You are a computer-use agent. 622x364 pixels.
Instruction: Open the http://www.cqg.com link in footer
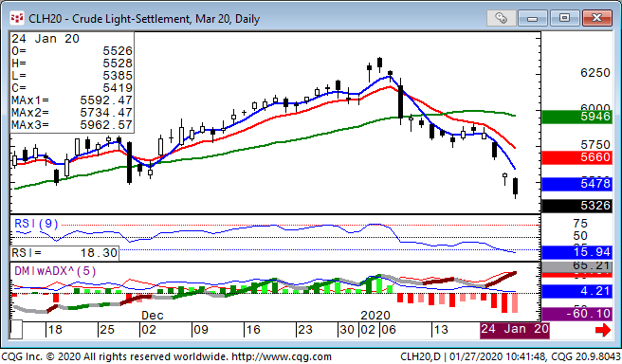click(x=282, y=356)
